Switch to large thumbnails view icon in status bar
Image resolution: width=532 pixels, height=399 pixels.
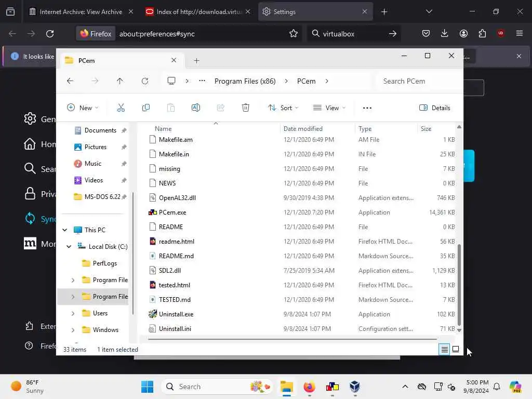pos(456,349)
